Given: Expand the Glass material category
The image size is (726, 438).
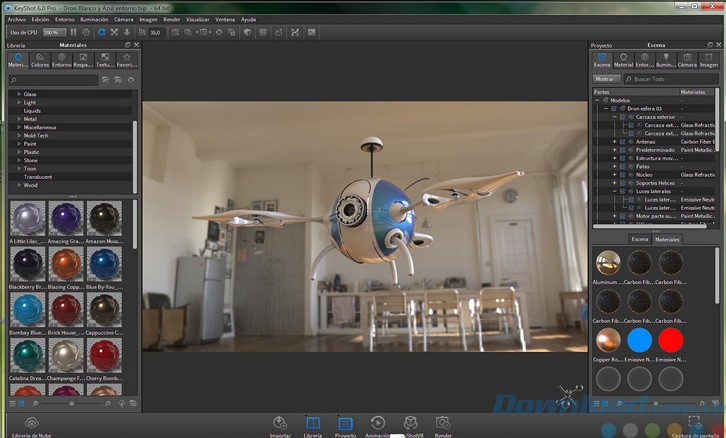Looking at the screenshot, I should coord(19,94).
